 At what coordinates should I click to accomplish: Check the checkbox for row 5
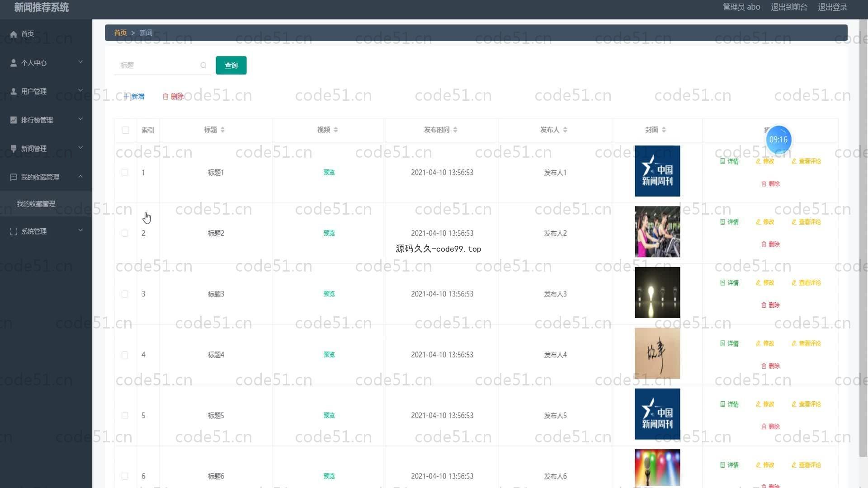[125, 416]
